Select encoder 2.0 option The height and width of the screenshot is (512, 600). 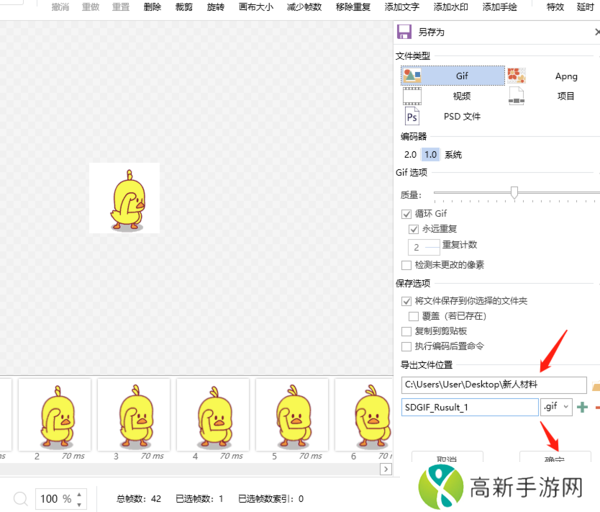410,155
